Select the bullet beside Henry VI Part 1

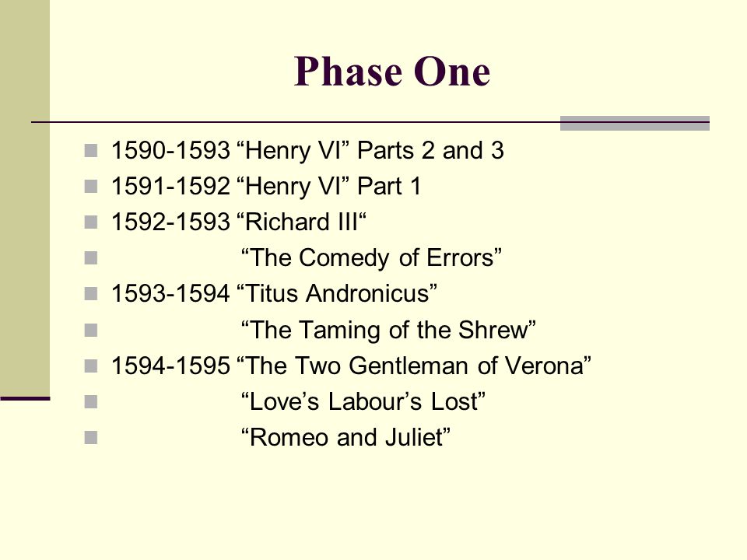point(91,187)
